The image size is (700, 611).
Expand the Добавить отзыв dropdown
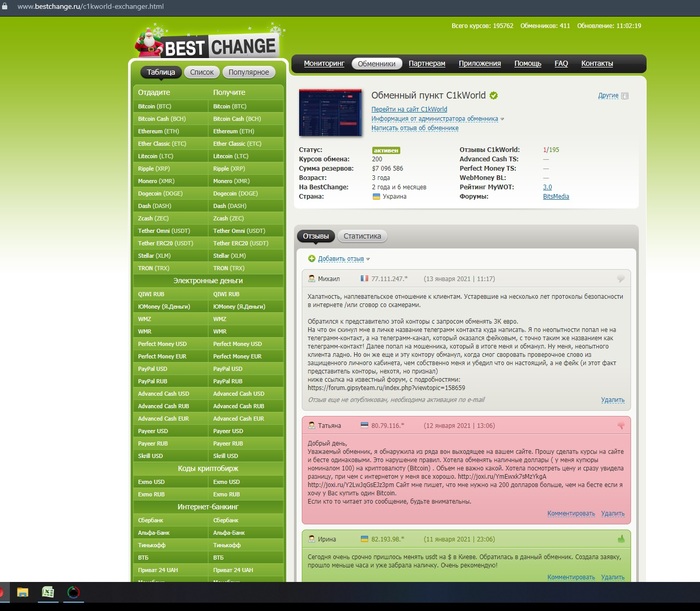(344, 258)
